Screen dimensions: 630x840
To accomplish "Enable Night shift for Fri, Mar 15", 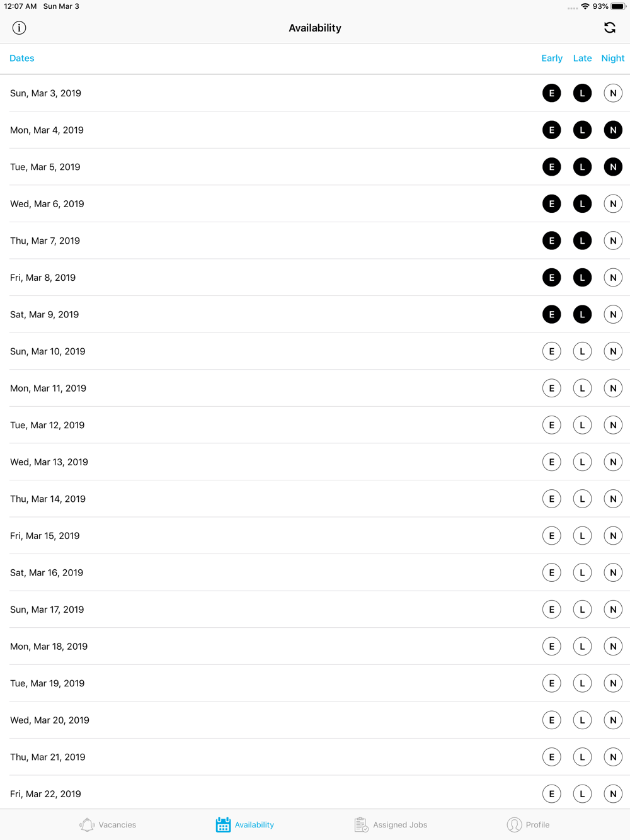I will click(x=613, y=536).
